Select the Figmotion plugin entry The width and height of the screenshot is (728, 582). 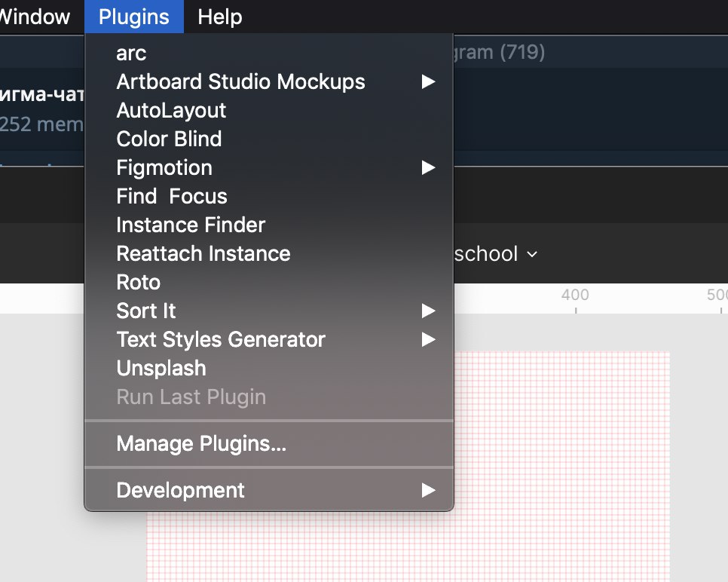coord(269,167)
